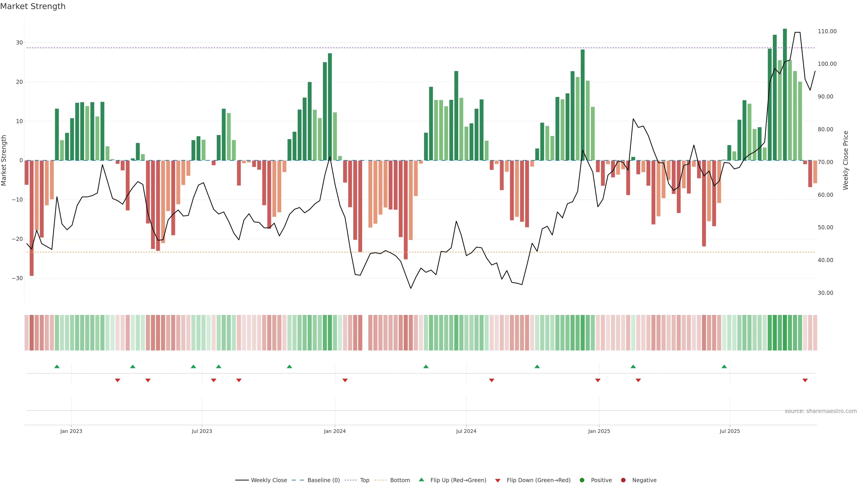Click the green Positive circle legend icon
The width and height of the screenshot is (868, 488).
[x=582, y=480]
